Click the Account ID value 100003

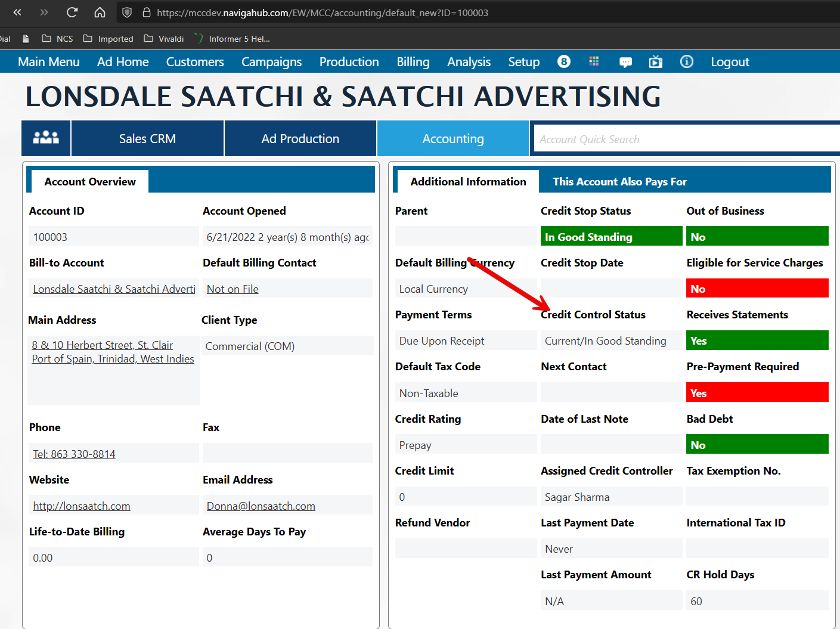coord(114,237)
